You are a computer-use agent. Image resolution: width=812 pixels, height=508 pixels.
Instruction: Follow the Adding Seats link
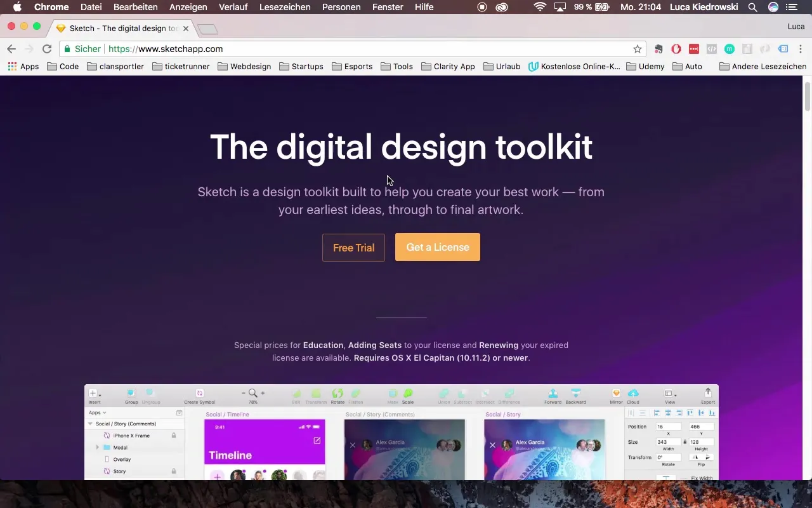[375, 345]
